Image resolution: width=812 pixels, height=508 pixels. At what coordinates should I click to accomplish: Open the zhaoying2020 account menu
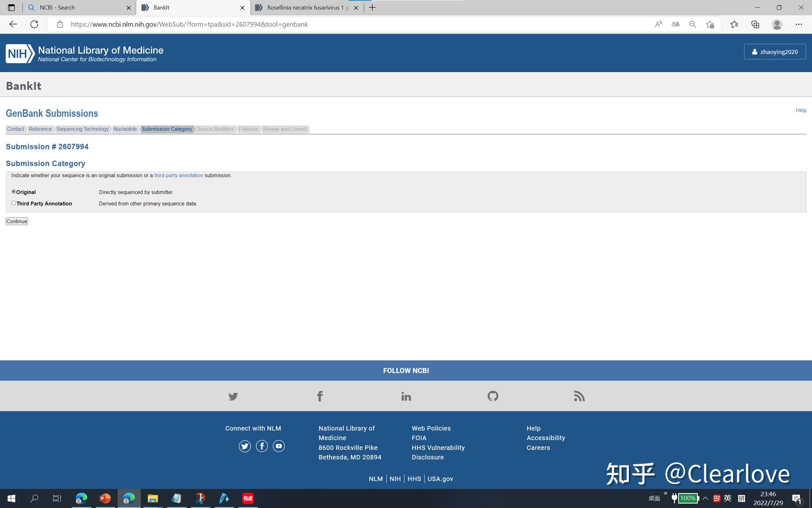(x=774, y=51)
